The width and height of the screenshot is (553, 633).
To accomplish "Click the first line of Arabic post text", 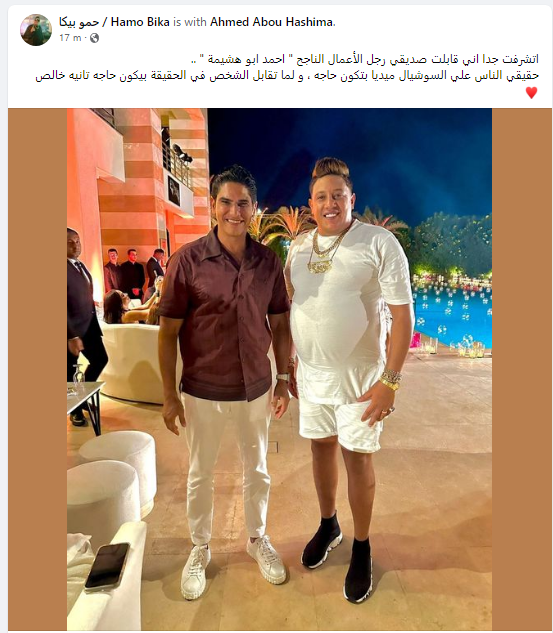I will click(x=364, y=60).
